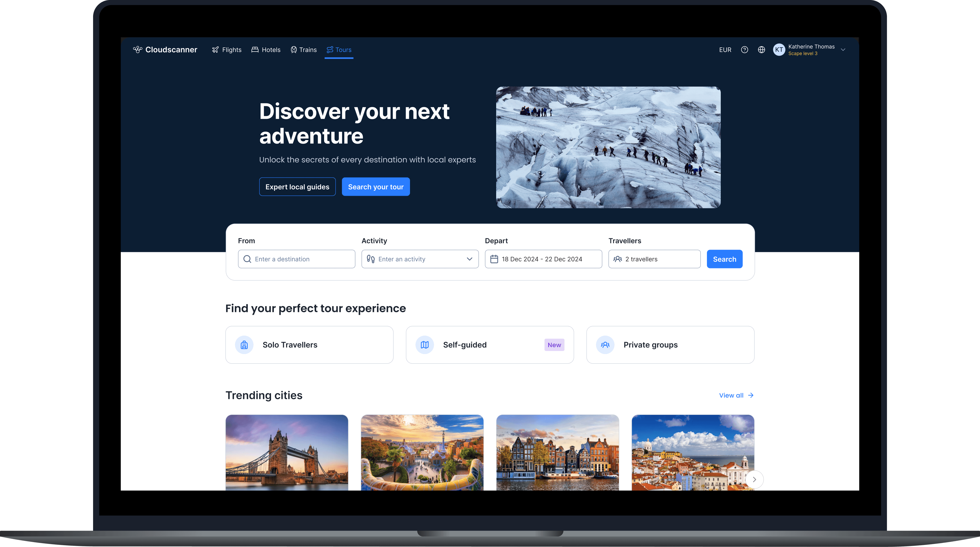Click the calendar icon in Depart field
The height and width of the screenshot is (547, 980).
(x=494, y=259)
